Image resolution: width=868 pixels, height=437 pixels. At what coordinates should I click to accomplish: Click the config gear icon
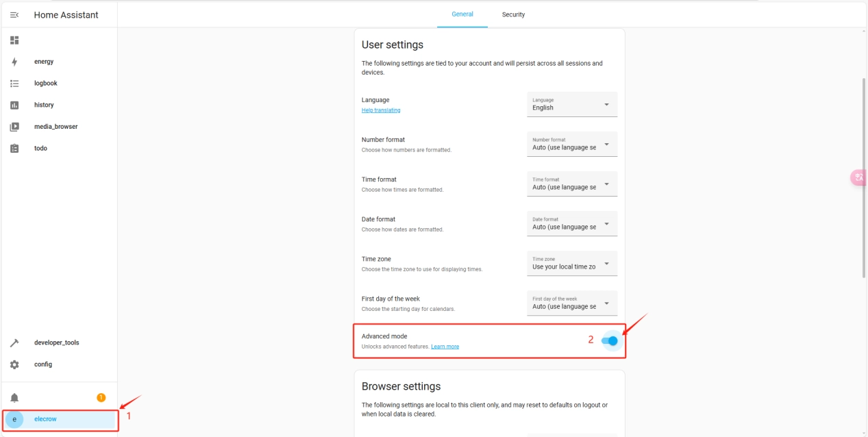[14, 364]
